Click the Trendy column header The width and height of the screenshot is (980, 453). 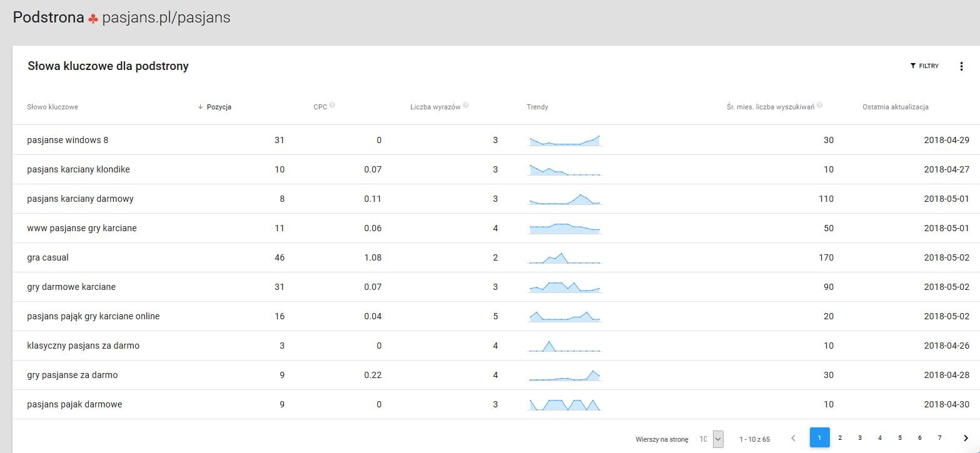(537, 107)
